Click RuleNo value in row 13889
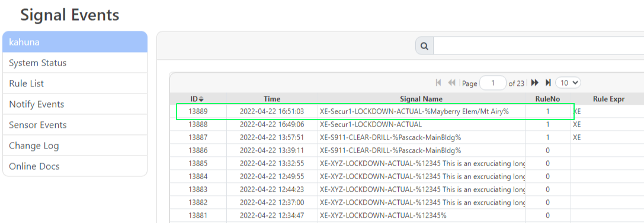This screenshot has width=644, height=223. (548, 111)
